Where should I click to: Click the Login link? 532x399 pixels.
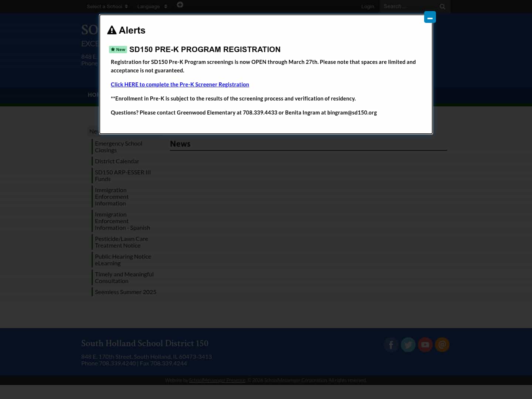coord(368,6)
